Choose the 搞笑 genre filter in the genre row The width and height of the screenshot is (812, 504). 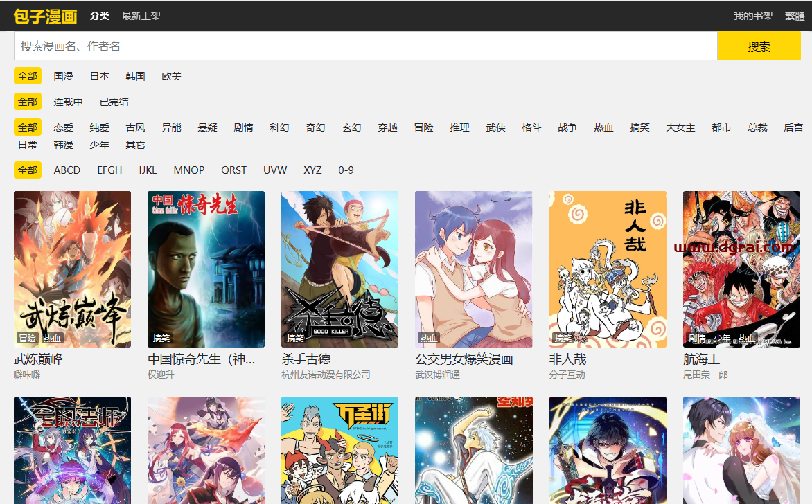639,127
